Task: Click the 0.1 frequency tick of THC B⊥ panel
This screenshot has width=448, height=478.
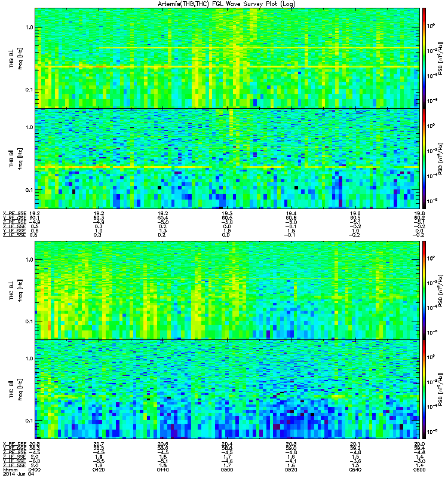Action: [x=29, y=321]
